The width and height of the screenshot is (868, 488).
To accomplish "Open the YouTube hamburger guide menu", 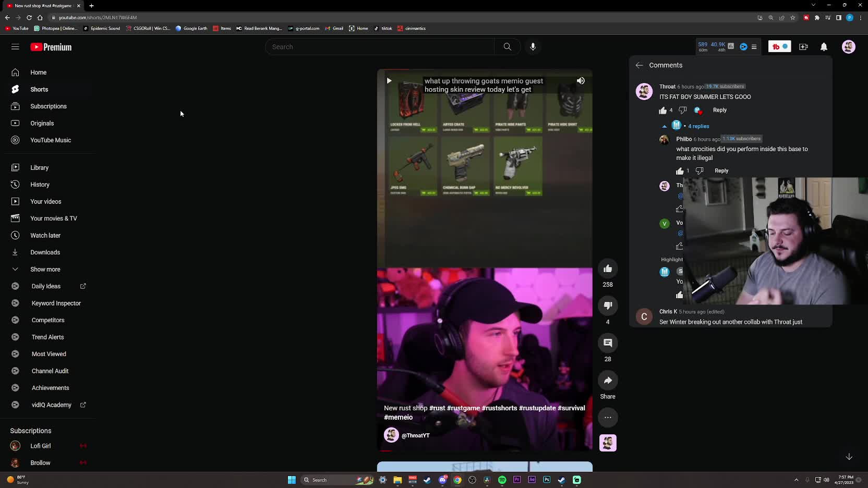I will [x=15, y=47].
